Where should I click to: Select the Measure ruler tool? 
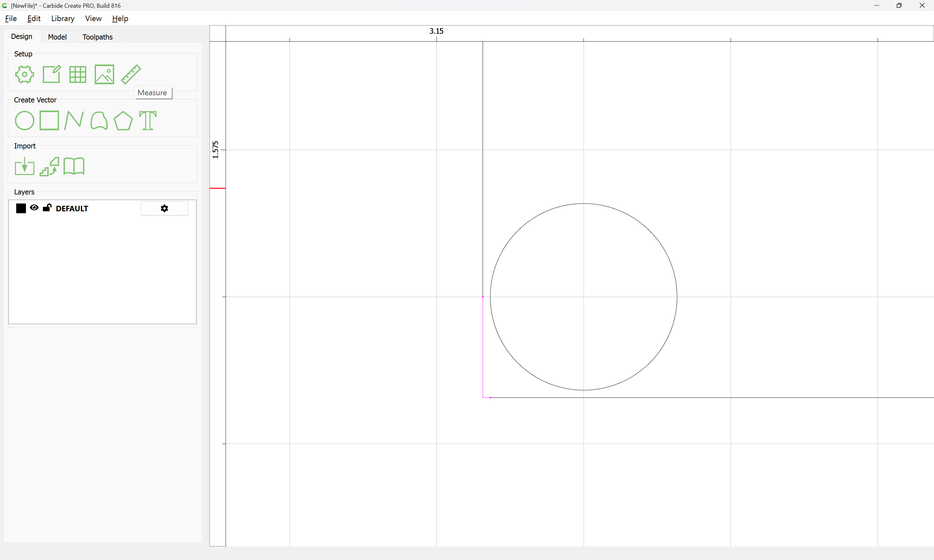(131, 74)
